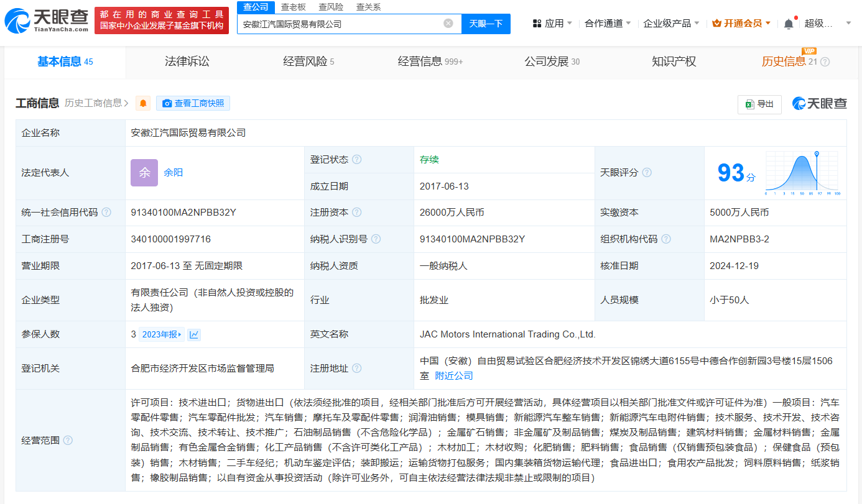This screenshot has height=504, width=862.
Task: Open the trend chart icon beside 2023年报
Action: click(x=195, y=334)
